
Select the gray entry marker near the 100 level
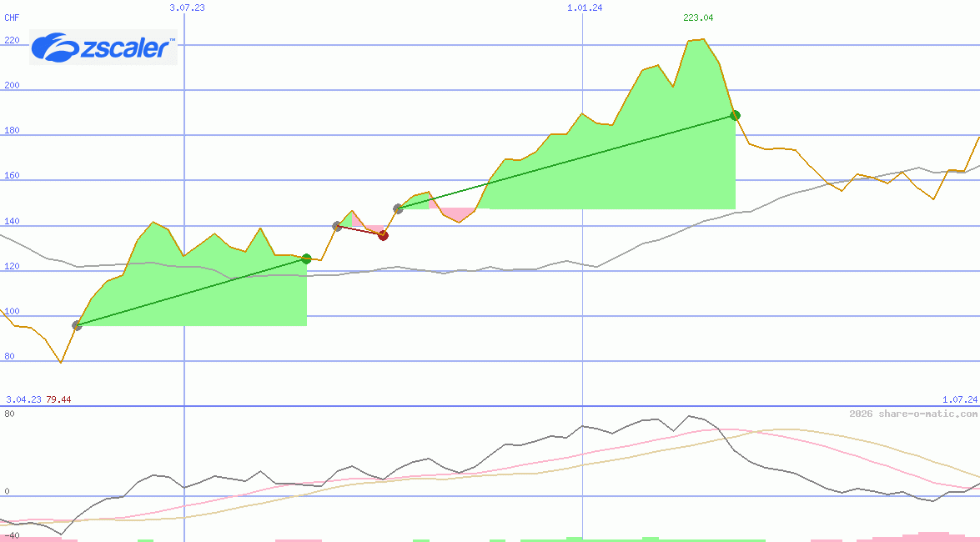[78, 325]
